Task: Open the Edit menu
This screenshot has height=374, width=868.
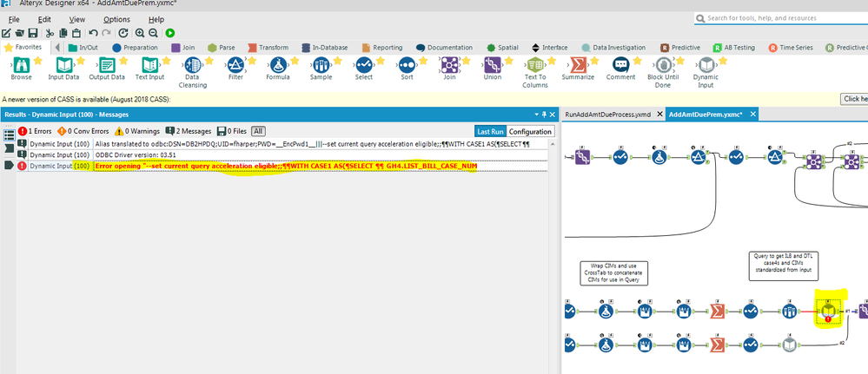Action: coord(44,19)
